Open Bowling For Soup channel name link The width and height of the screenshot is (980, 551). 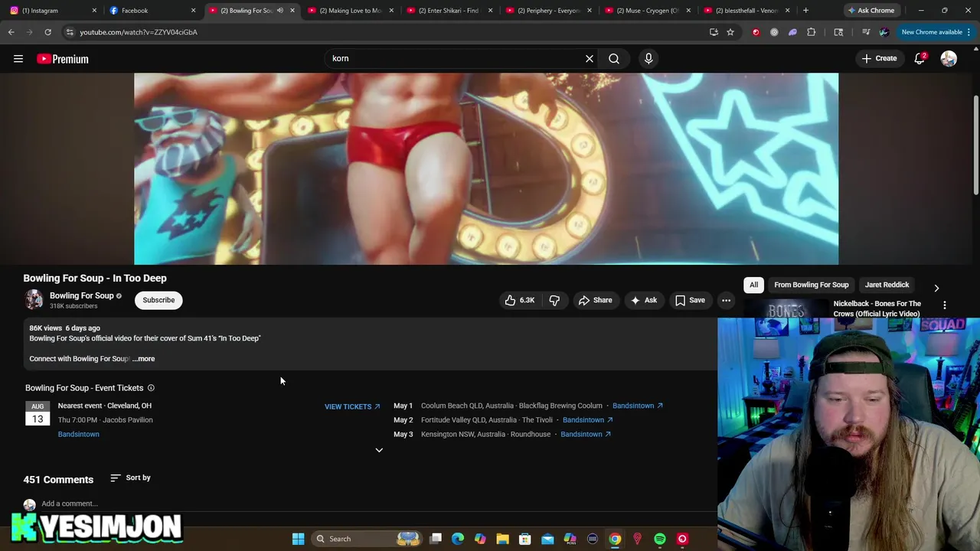[81, 295]
